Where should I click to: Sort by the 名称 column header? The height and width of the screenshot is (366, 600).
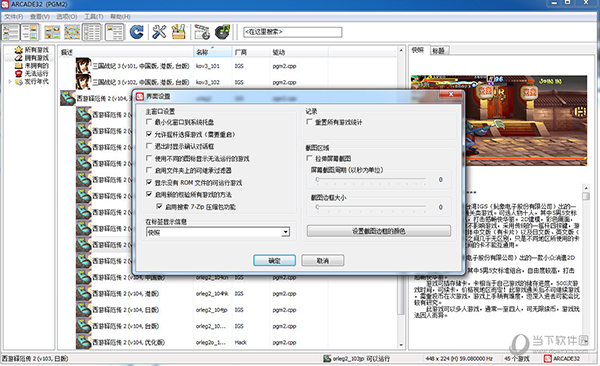[x=213, y=52]
